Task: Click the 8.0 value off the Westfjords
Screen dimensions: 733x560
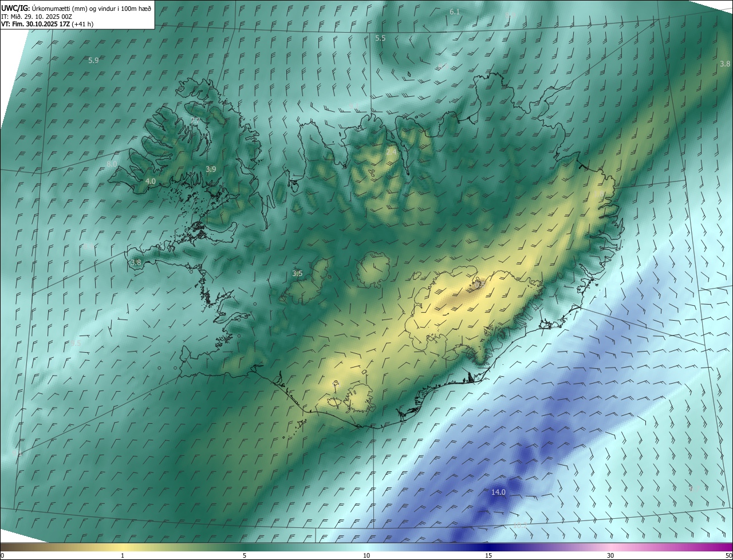Action: (112, 164)
